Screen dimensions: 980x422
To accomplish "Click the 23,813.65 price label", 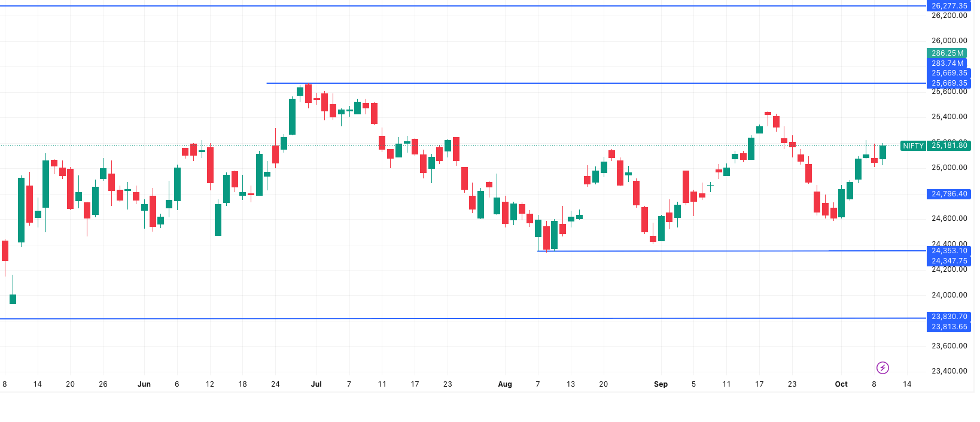I will [x=949, y=327].
